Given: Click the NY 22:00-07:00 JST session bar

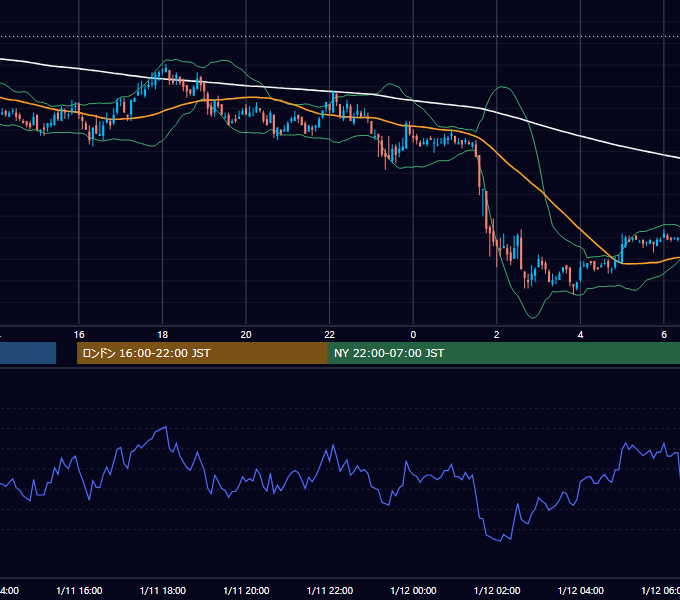Looking at the screenshot, I should click(x=503, y=353).
